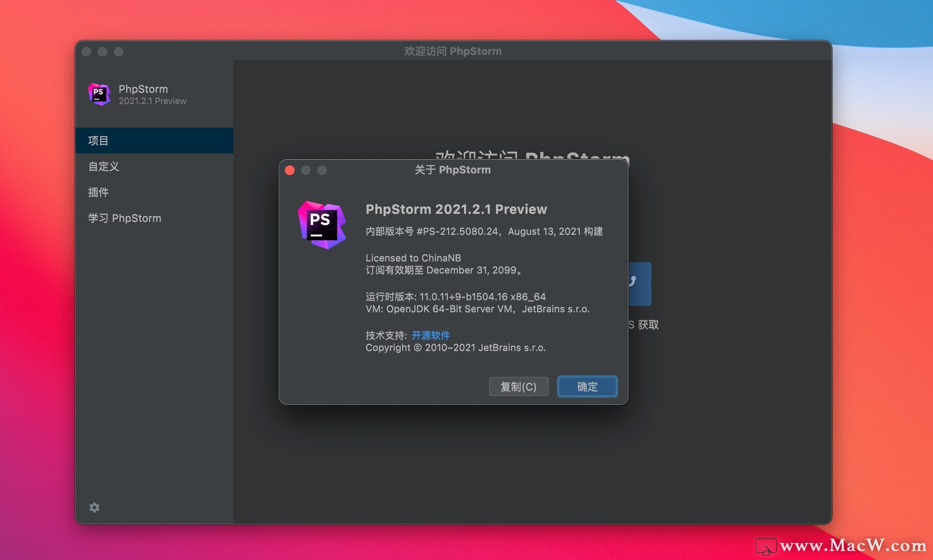Open settings gear in welcome window

click(x=94, y=508)
